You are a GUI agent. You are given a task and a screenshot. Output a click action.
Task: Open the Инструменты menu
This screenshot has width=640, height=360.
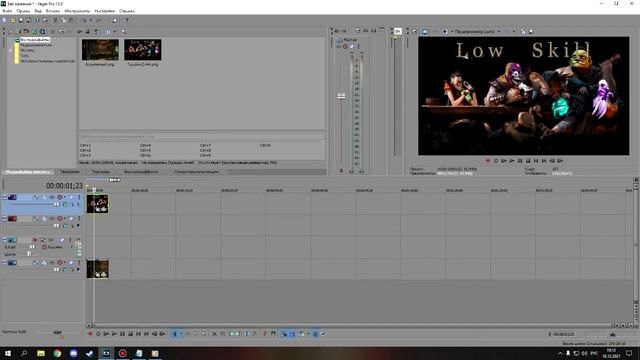click(77, 11)
